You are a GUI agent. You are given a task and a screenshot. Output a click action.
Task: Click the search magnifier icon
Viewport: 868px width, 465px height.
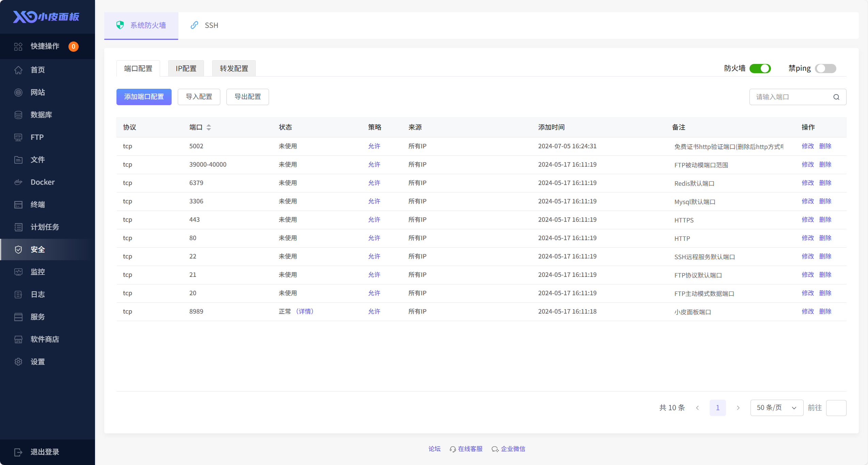click(x=836, y=97)
